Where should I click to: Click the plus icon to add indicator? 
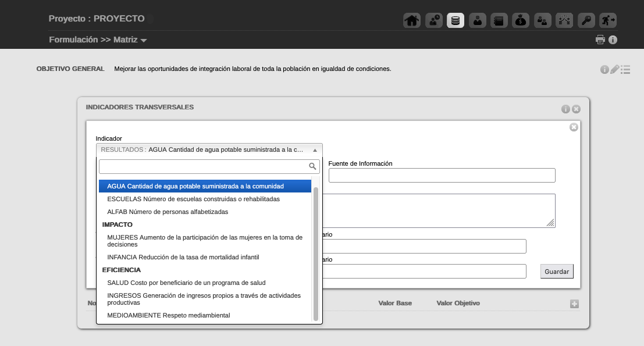574,304
